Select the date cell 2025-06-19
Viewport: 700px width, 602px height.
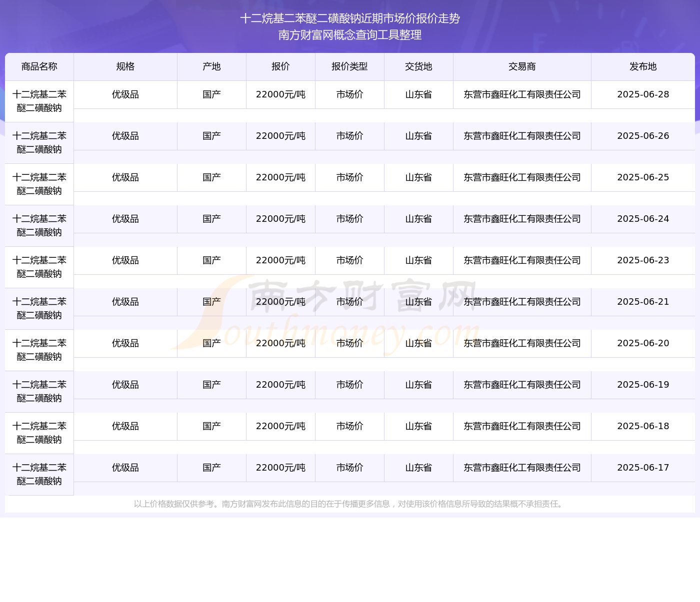click(643, 385)
